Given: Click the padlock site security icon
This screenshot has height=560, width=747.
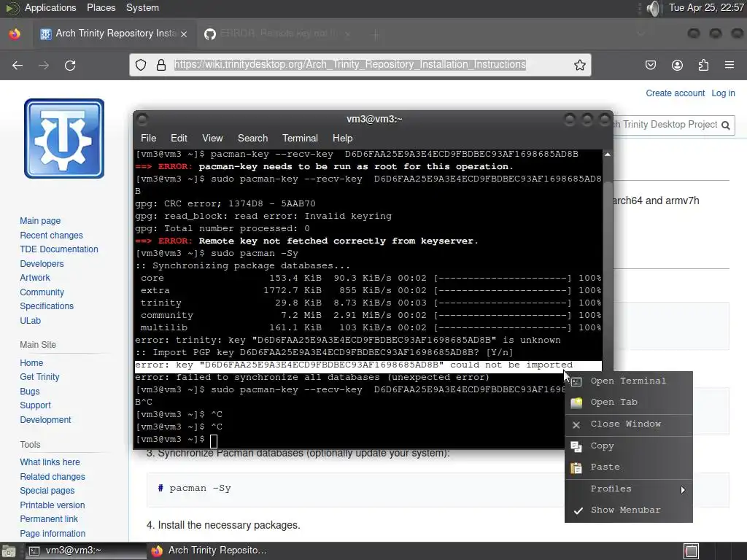Looking at the screenshot, I should point(161,65).
